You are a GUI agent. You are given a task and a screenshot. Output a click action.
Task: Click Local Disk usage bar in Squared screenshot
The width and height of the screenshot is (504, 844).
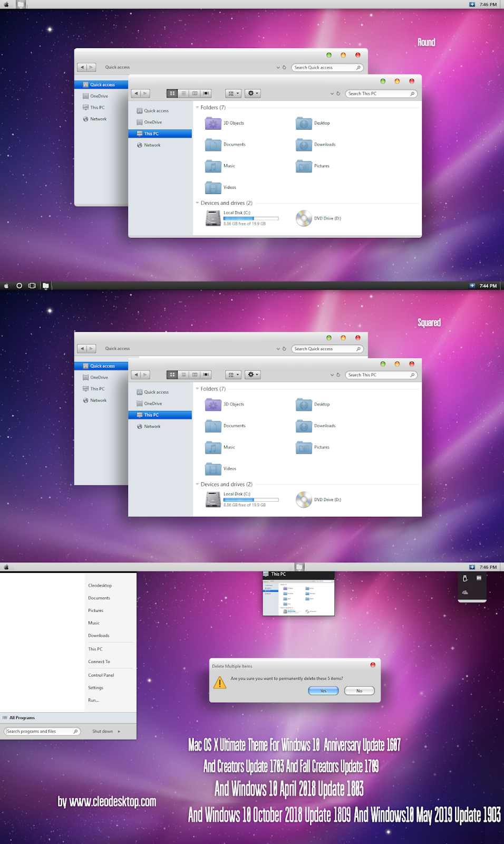pos(251,500)
